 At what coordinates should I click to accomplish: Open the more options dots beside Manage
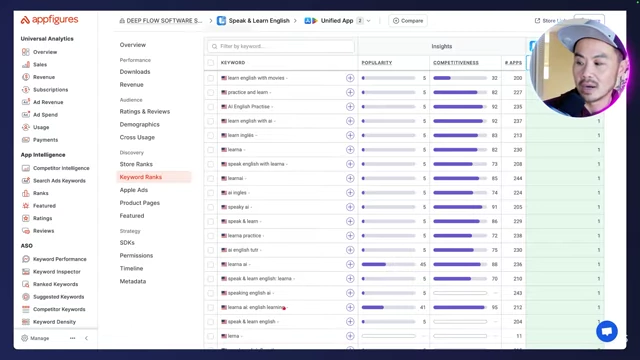72,338
